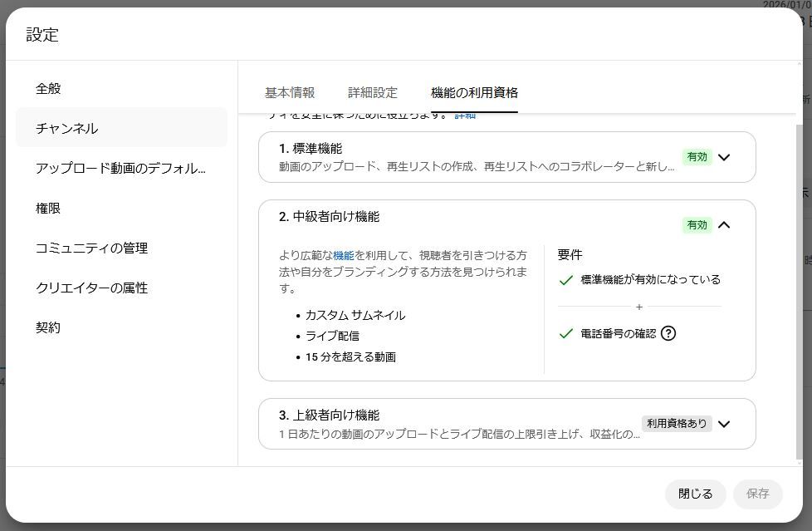
Task: Click the green checkmark next to 電話番号の確認
Action: (566, 333)
